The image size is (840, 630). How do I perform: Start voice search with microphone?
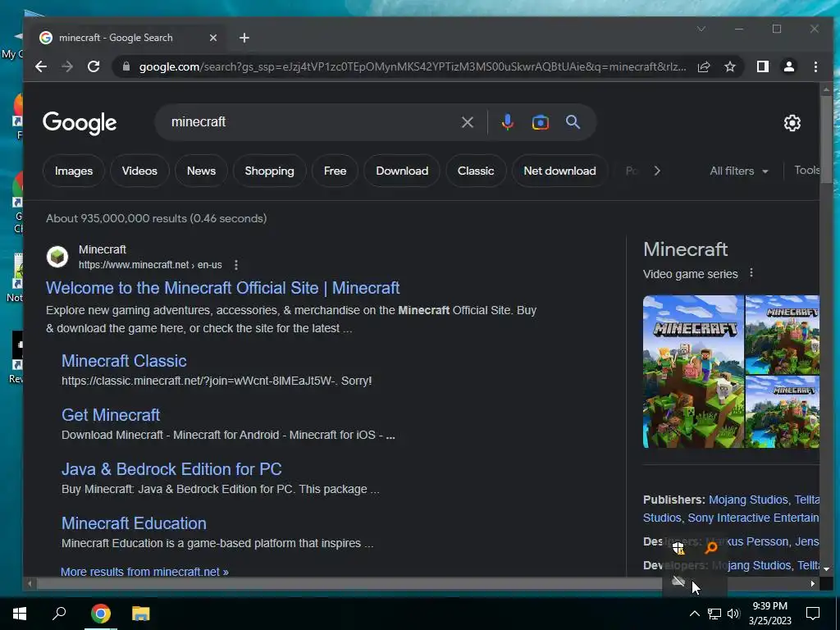click(x=507, y=122)
